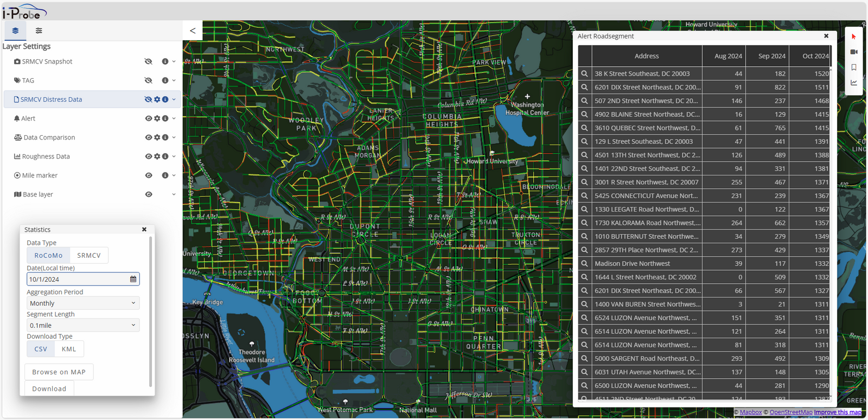Open the line chart tool
Screen dimensions: 868x420
(853, 83)
